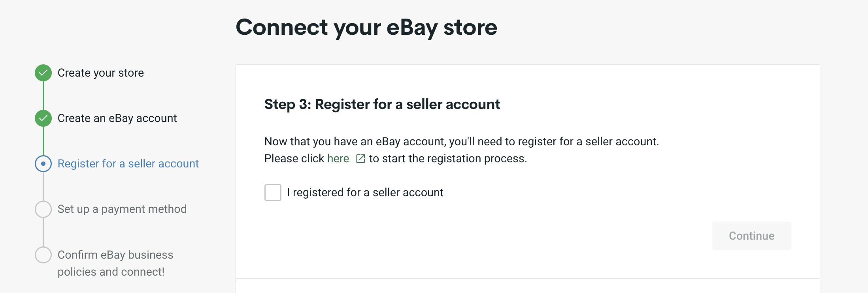Click the Step 3 heading text
This screenshot has width=868, height=293.
point(382,104)
